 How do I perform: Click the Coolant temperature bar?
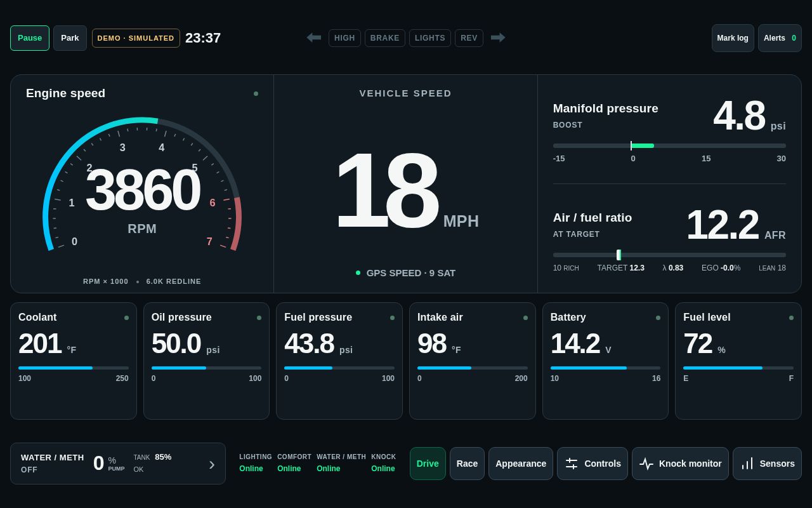coord(74,368)
